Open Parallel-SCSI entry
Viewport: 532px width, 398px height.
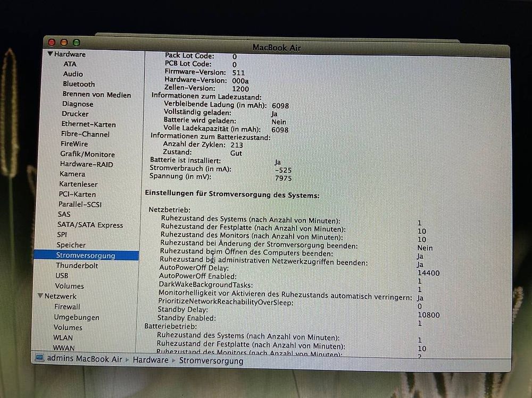click(x=80, y=204)
